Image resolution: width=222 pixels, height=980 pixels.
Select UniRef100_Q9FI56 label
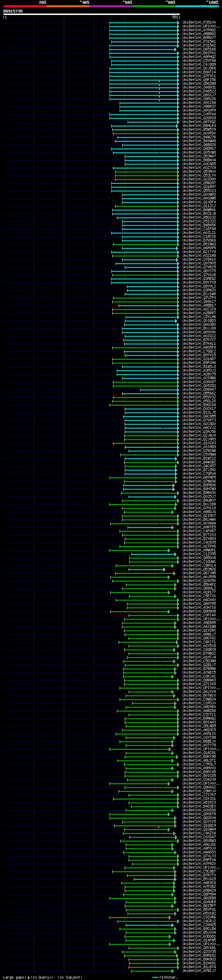(x=199, y=80)
